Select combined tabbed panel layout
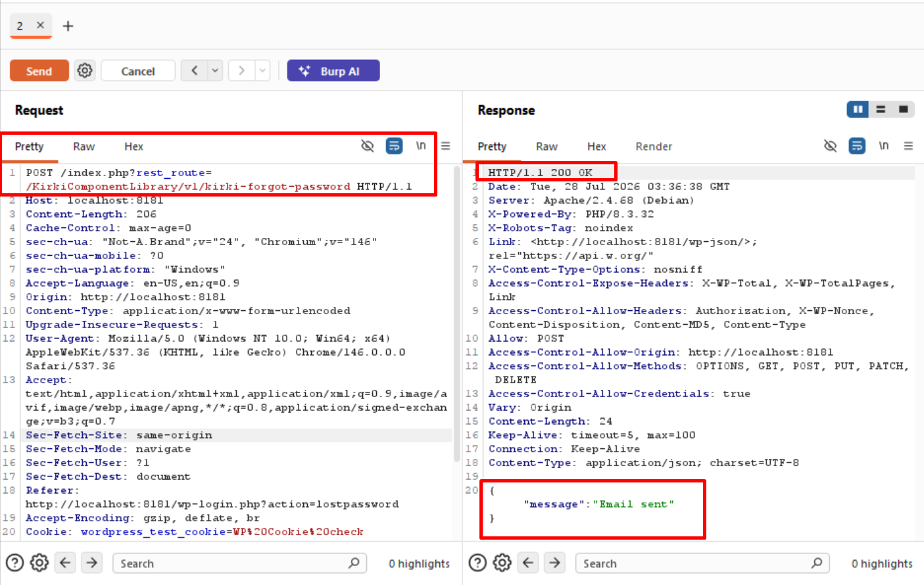This screenshot has height=585, width=924. pos(904,109)
